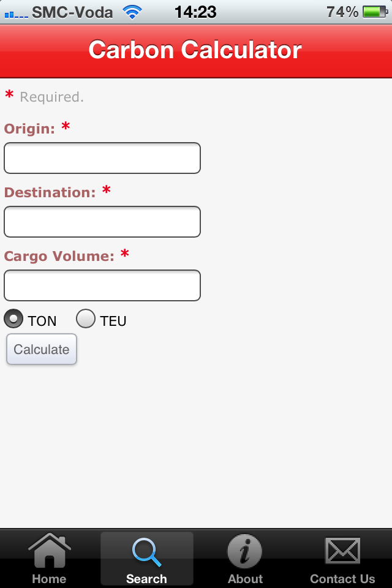Tap the Destination field label

click(x=50, y=192)
